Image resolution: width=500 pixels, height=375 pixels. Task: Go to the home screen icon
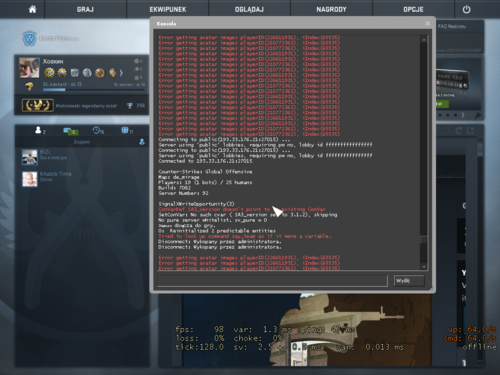(32, 9)
